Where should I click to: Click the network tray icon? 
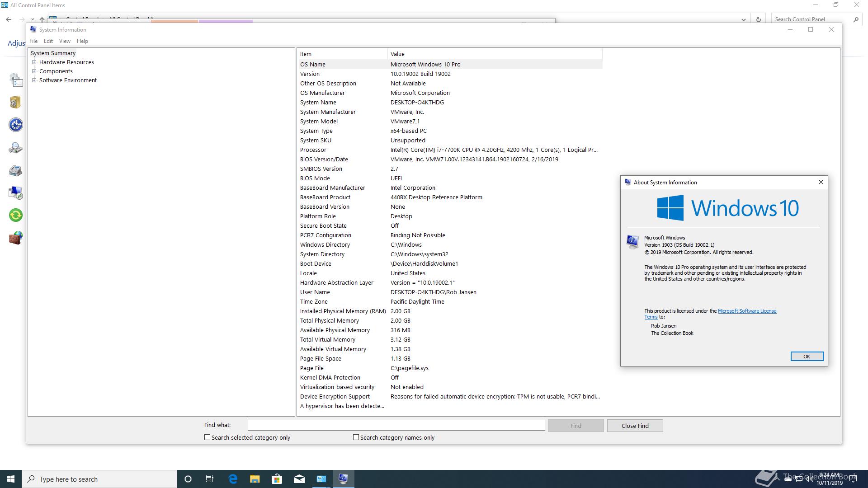pyautogui.click(x=798, y=479)
